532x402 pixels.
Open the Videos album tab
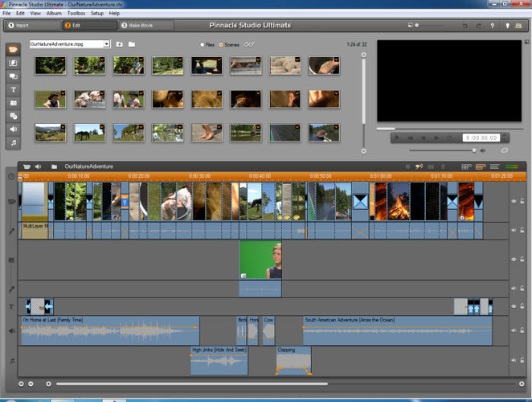point(13,50)
